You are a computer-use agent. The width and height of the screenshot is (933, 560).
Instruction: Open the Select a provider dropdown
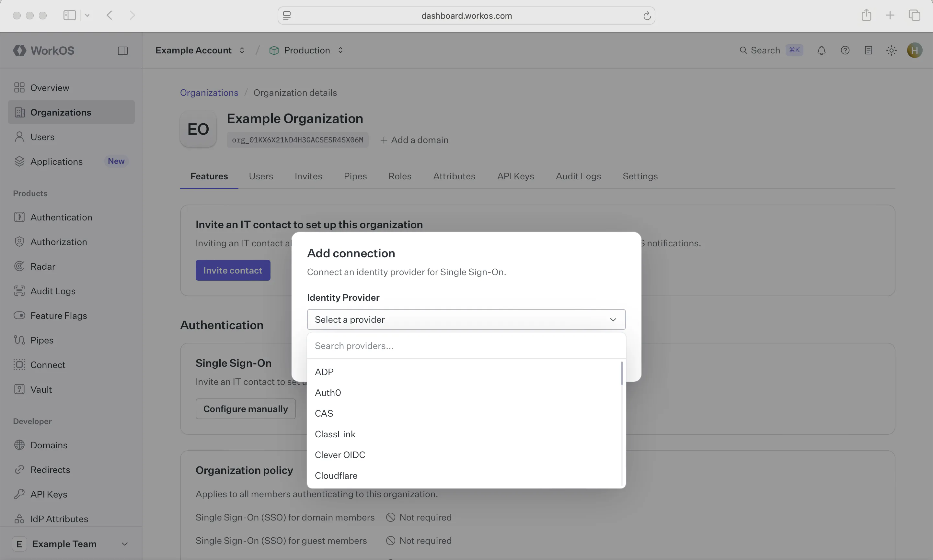[x=466, y=319]
